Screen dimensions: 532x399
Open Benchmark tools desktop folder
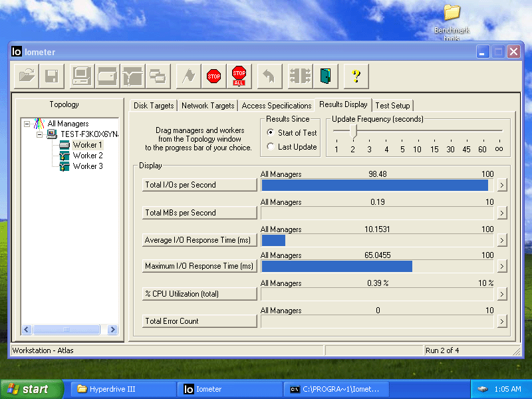(x=452, y=23)
